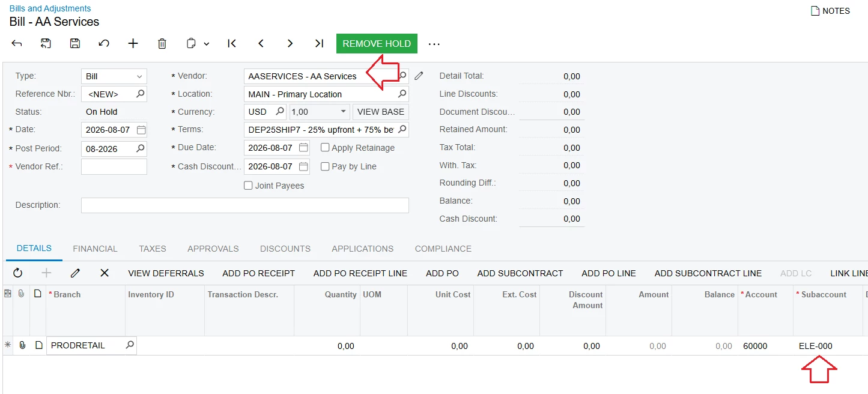Switch to the COMPLIANCE tab
The width and height of the screenshot is (868, 394).
pyautogui.click(x=443, y=249)
